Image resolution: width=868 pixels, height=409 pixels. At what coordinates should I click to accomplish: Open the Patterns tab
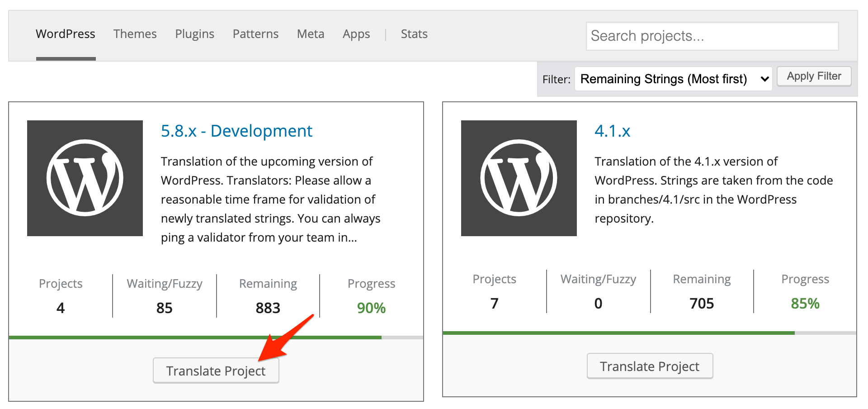[x=255, y=34]
